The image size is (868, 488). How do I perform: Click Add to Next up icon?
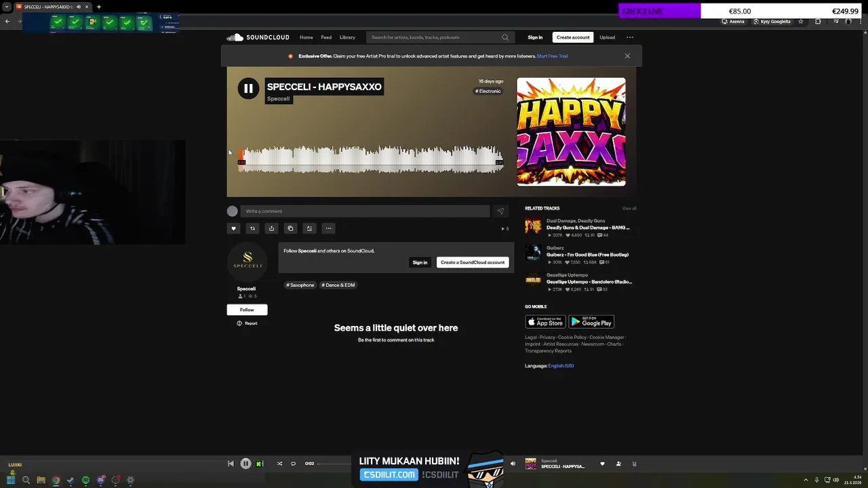309,228
